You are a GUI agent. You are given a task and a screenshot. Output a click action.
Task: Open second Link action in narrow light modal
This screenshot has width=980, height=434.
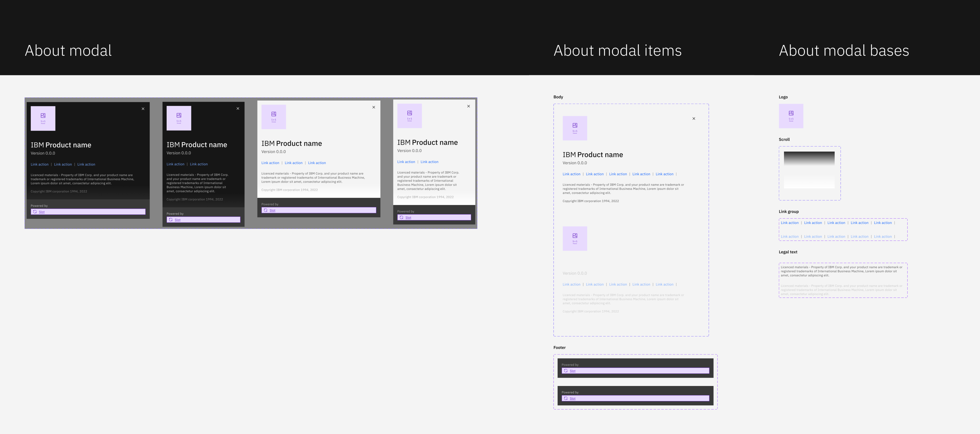(x=429, y=162)
